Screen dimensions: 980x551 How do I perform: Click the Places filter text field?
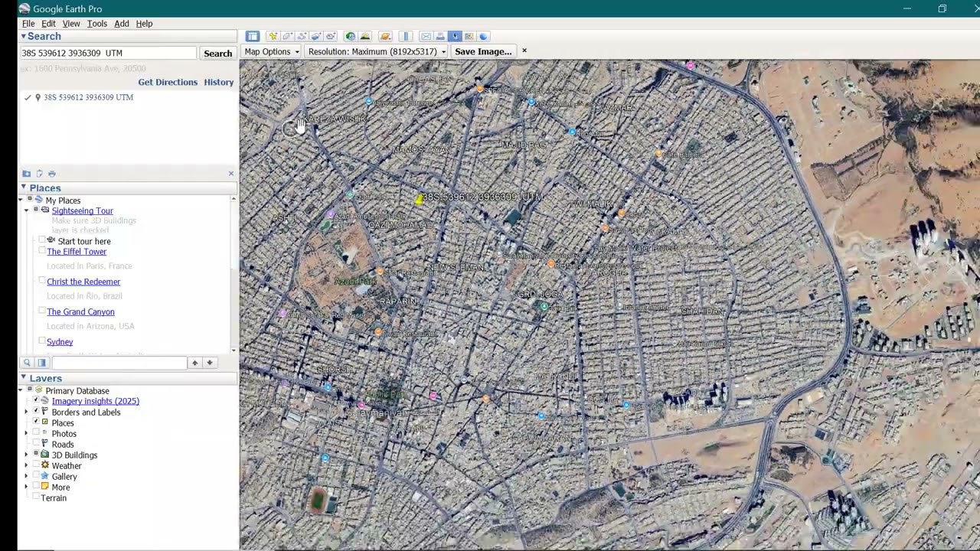point(119,363)
